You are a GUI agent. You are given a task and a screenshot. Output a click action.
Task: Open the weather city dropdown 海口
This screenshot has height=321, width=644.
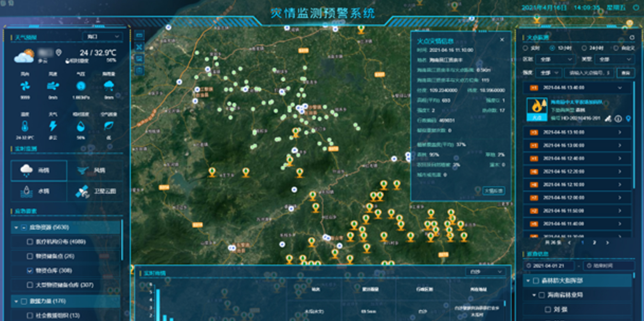click(x=102, y=37)
